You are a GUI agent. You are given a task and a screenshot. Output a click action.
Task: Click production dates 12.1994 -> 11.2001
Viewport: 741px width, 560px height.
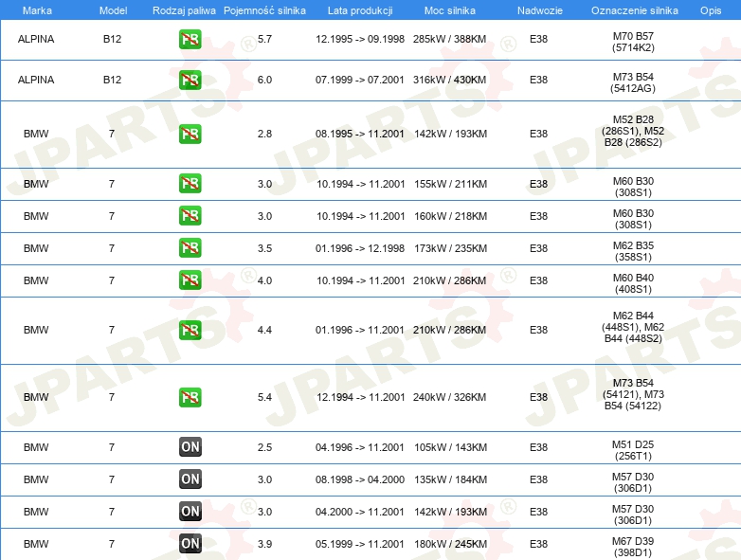361,397
